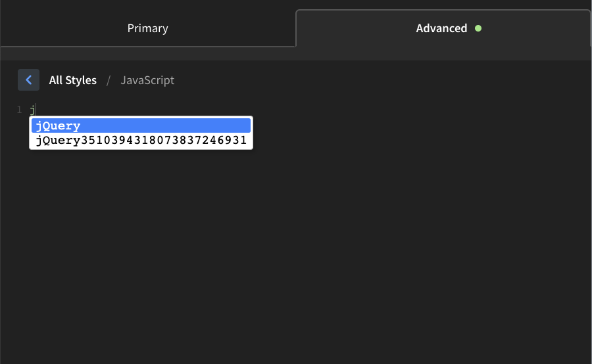This screenshot has height=364, width=592.
Task: Choose the highlighted jQuery autocomplete suggestion
Action: click(x=141, y=125)
